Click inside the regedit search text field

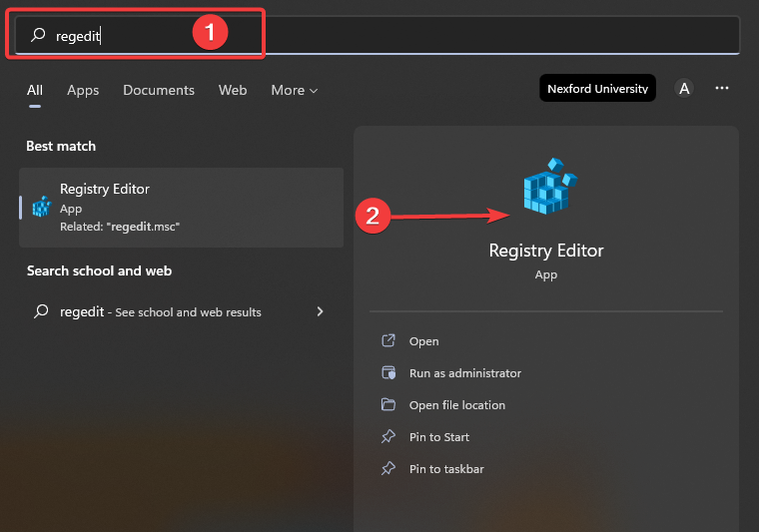pos(399,35)
